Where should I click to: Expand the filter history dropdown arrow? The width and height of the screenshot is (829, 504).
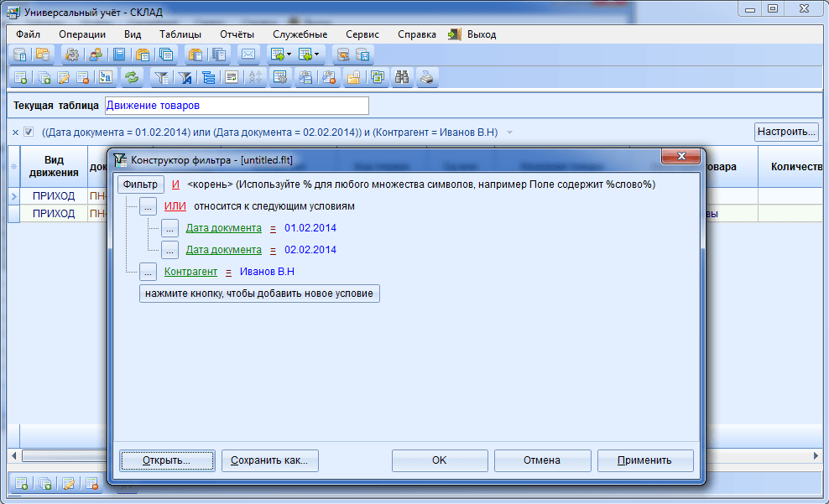pos(509,132)
